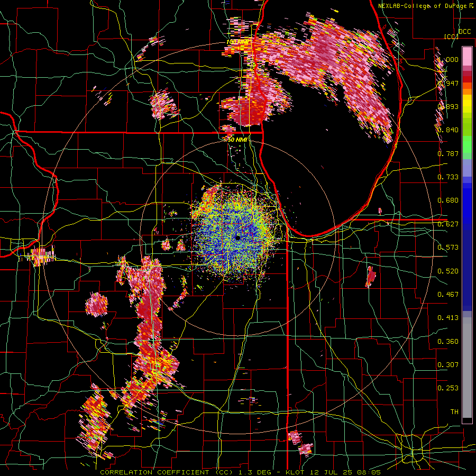Click the 100 NMI range ring label
This screenshot has height=476, width=476.
coord(237,42)
